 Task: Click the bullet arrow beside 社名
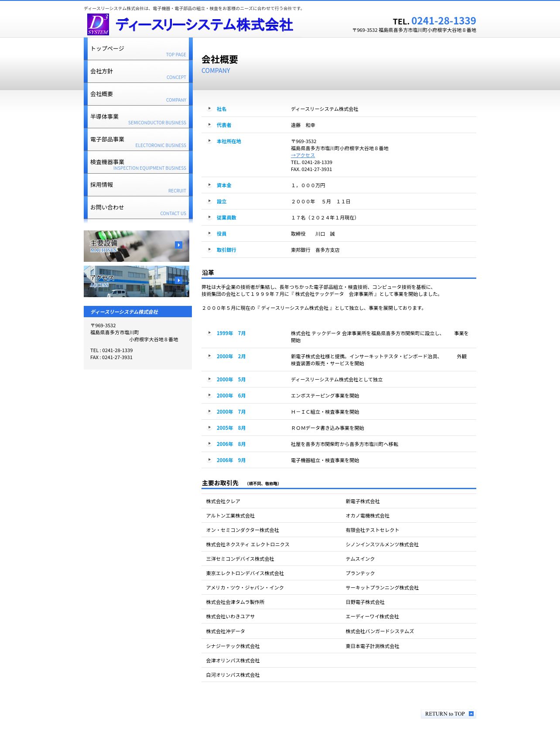point(209,109)
